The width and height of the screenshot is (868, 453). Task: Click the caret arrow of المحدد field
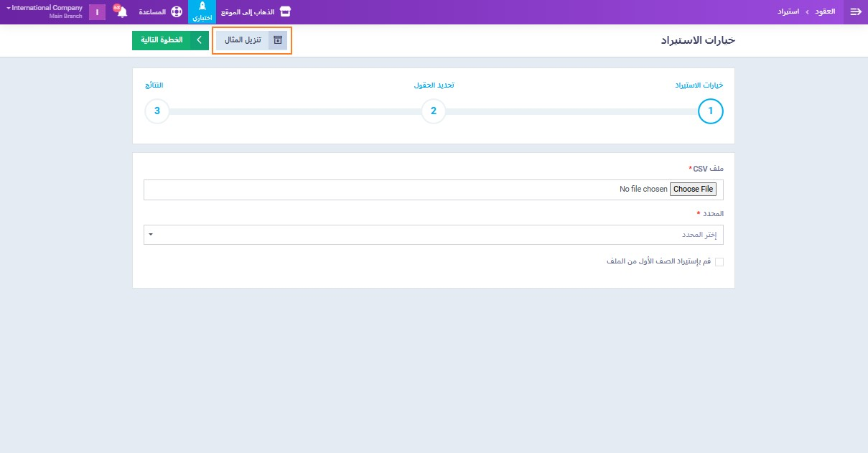[x=151, y=235]
